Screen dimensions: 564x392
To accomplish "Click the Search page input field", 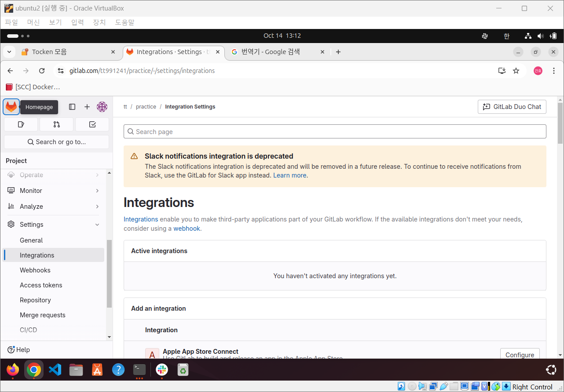I will tap(335, 131).
